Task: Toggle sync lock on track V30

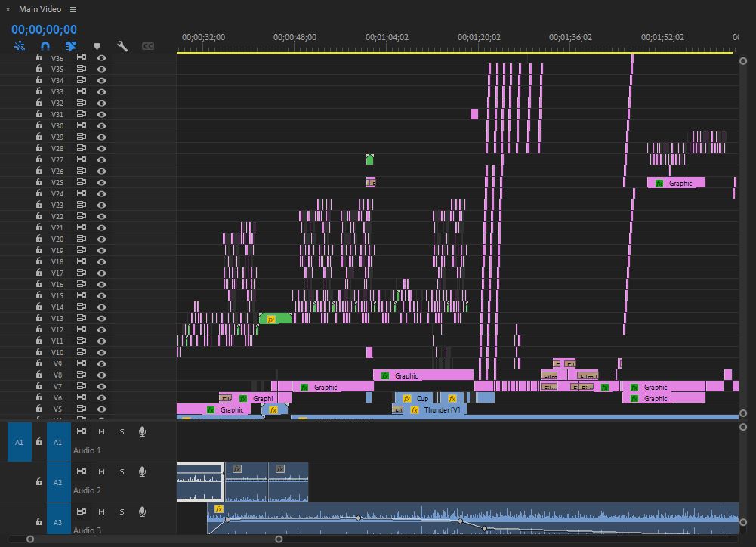Action: tap(82, 125)
